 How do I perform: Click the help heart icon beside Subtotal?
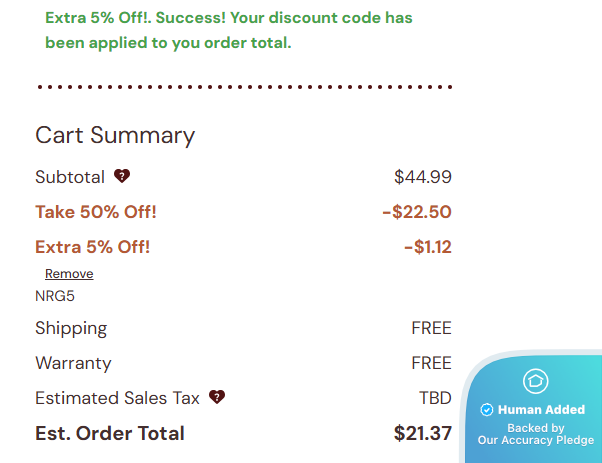(x=122, y=177)
